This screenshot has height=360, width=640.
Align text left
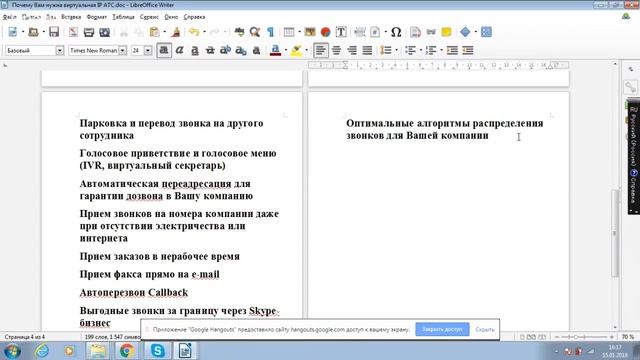(320, 50)
